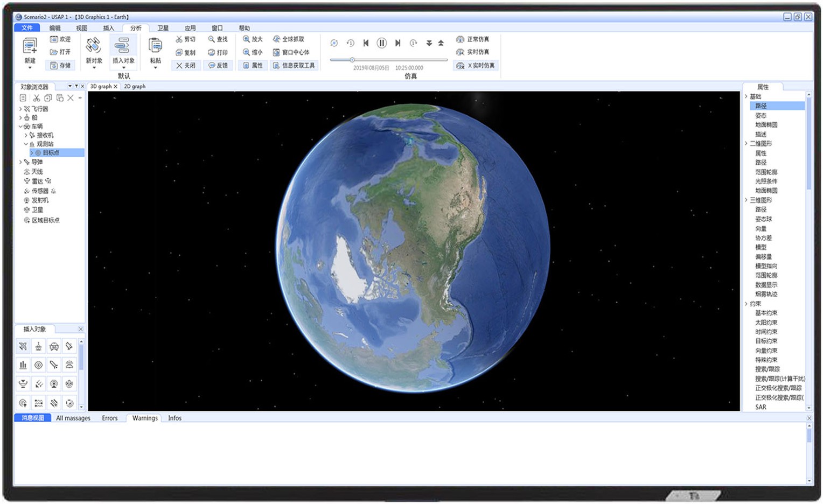823x504 pixels.
Task: Click the 放大 zoom in button
Action: (x=252, y=39)
